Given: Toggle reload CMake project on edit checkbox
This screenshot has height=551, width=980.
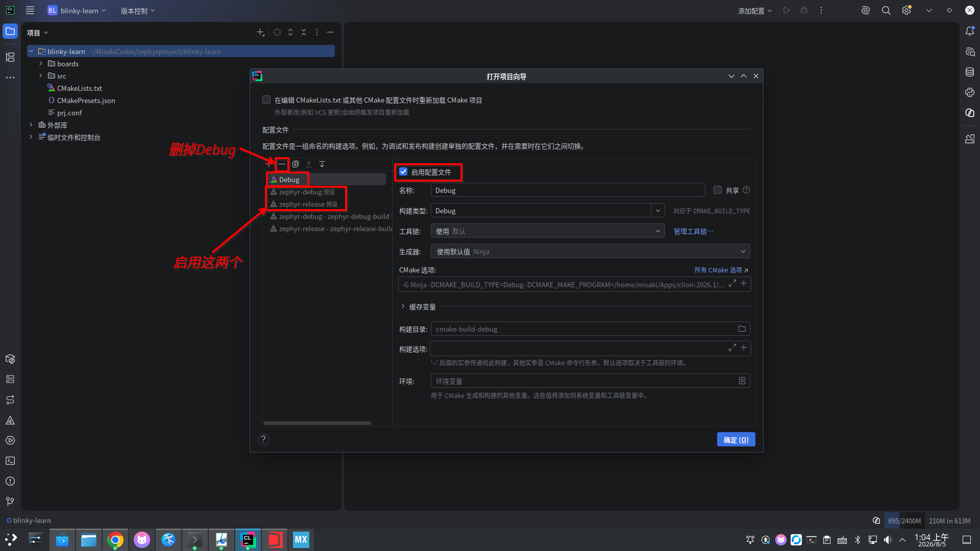Looking at the screenshot, I should 266,100.
